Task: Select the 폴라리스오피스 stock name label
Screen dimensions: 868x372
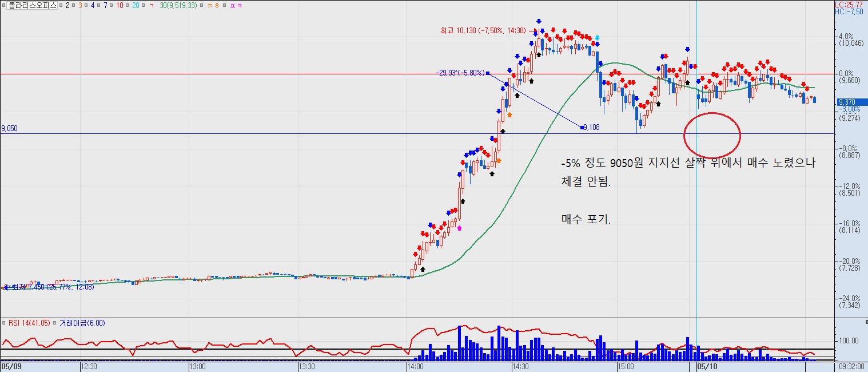Action: click(x=32, y=5)
